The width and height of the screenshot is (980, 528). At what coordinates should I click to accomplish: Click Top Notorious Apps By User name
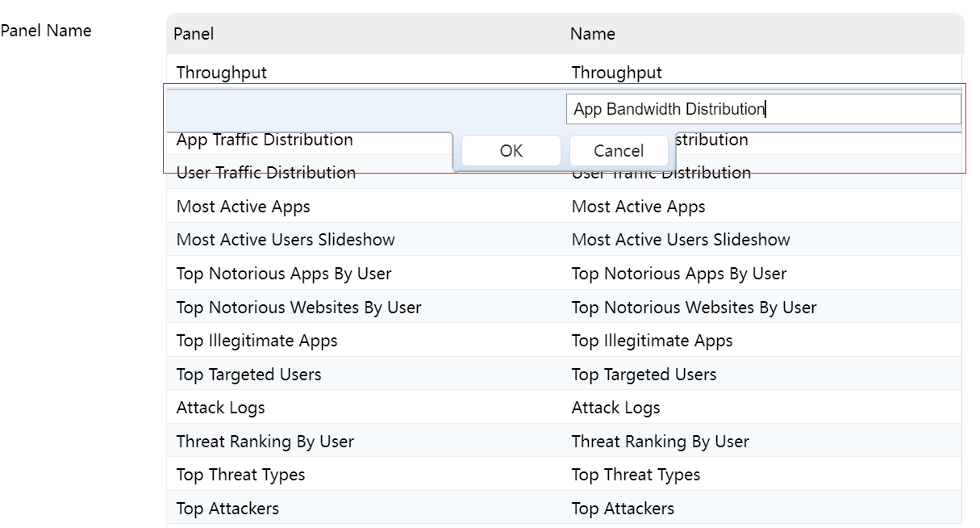[678, 274]
